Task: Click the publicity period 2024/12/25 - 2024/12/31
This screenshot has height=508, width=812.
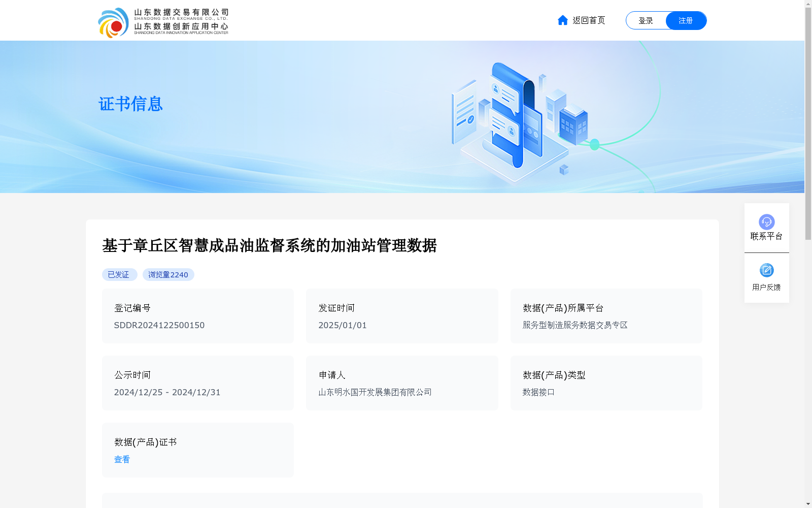Action: click(167, 392)
